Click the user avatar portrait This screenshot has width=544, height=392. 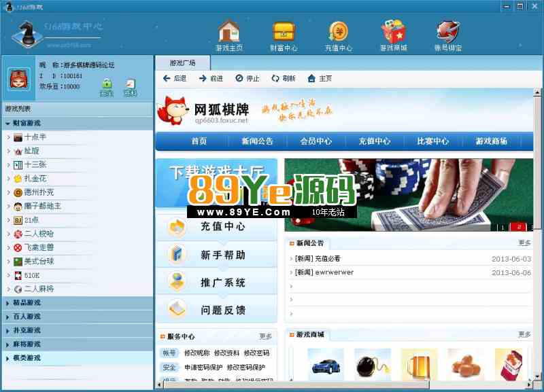click(19, 79)
